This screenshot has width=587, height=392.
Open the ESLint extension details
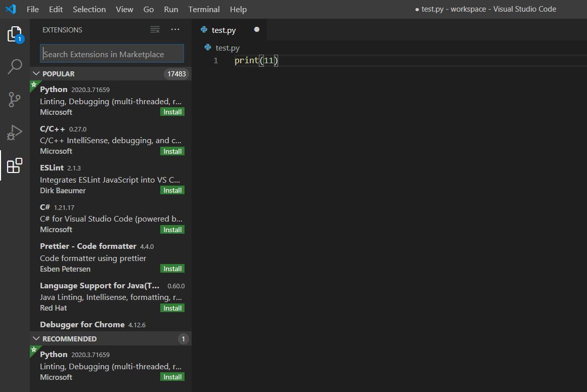click(x=111, y=179)
